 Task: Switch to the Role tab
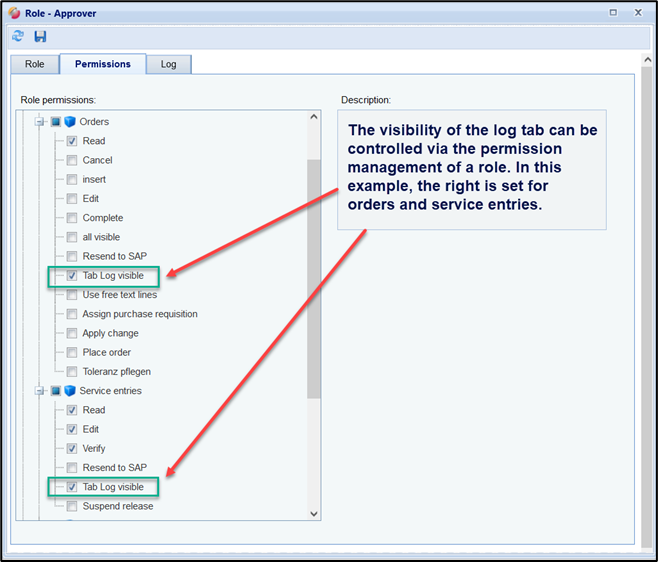pos(35,64)
